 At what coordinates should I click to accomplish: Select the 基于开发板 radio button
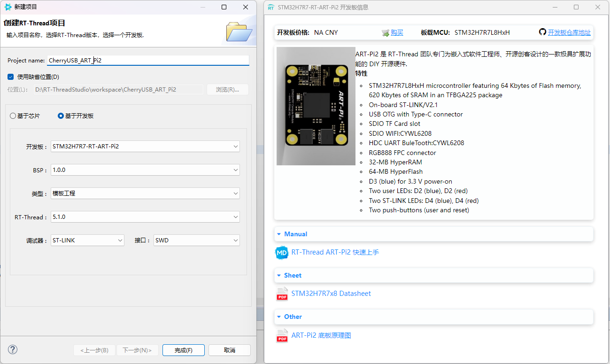pyautogui.click(x=61, y=116)
